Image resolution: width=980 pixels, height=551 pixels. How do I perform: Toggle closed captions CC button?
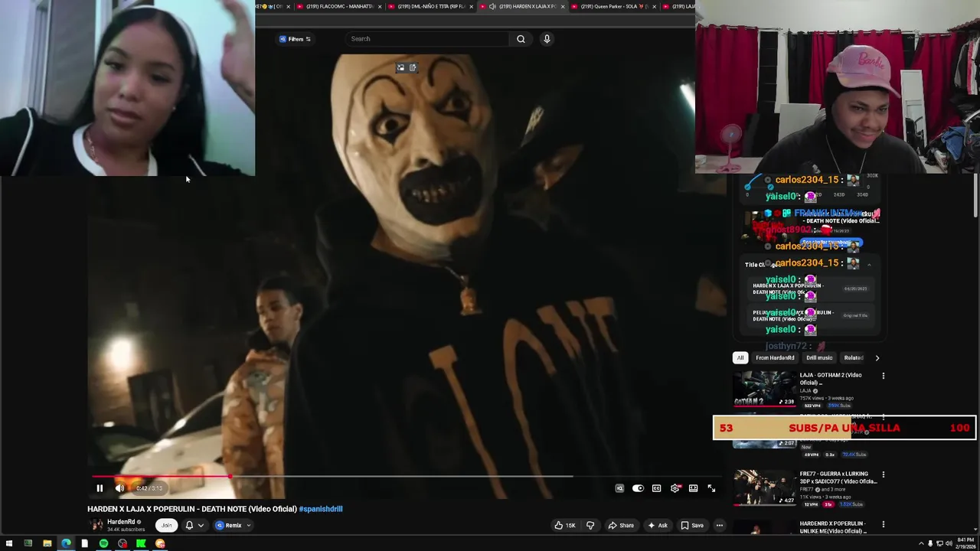click(x=656, y=488)
